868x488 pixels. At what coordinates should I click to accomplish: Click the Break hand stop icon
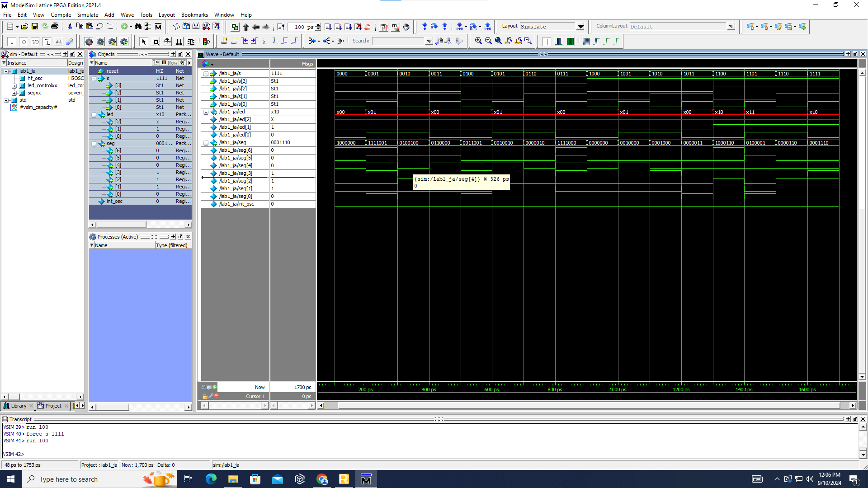click(406, 27)
